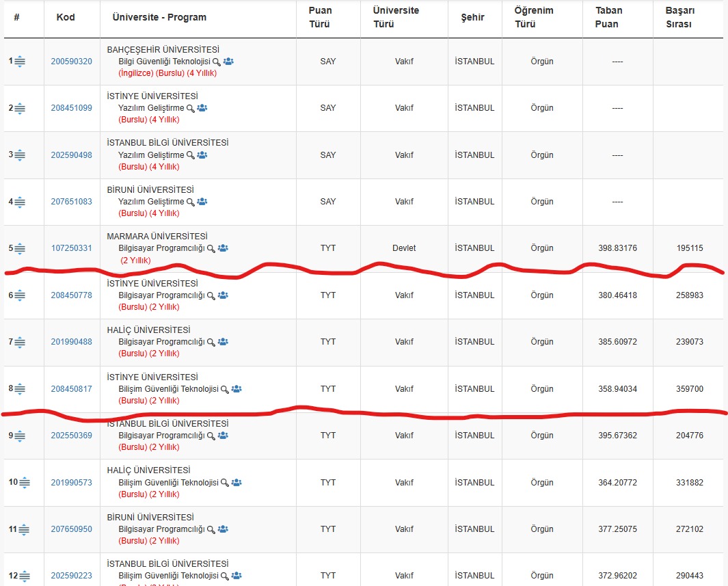Click success rank value 195115

click(x=690, y=248)
